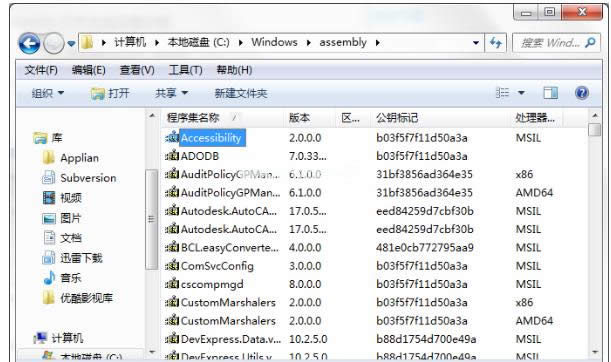The image size is (611, 362).
Task: Open the help question mark icon
Action: [581, 93]
